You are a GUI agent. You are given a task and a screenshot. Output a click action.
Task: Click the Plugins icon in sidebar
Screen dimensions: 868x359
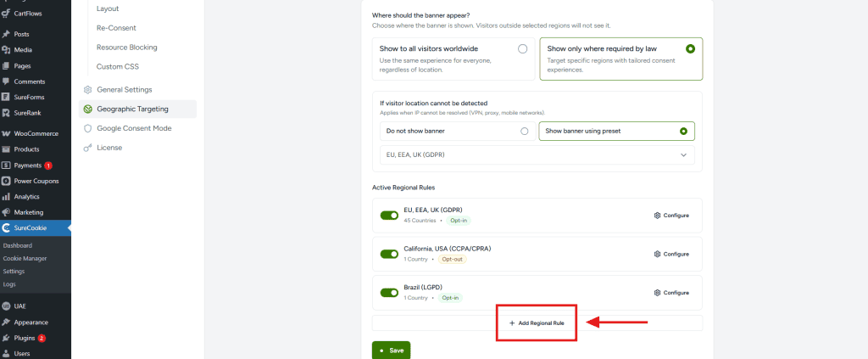coord(6,338)
